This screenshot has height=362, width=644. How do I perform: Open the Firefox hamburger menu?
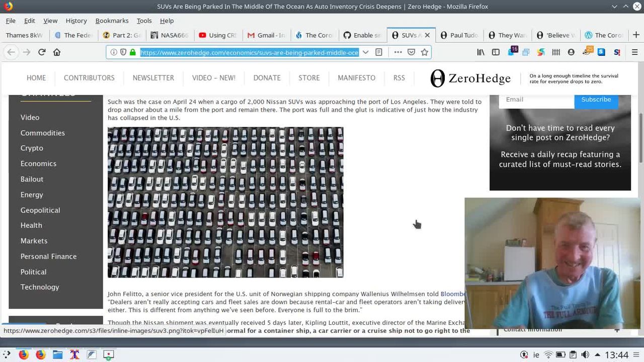point(634,52)
